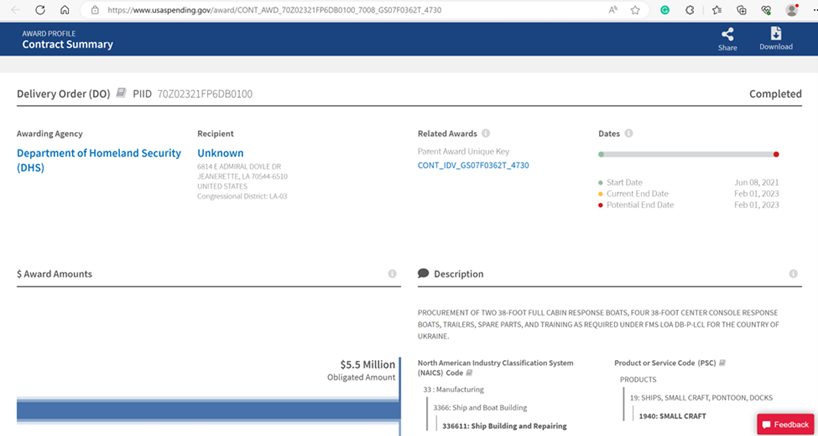Show info icon next to Related Awards
Screen dimensions: 818x436
click(x=486, y=134)
